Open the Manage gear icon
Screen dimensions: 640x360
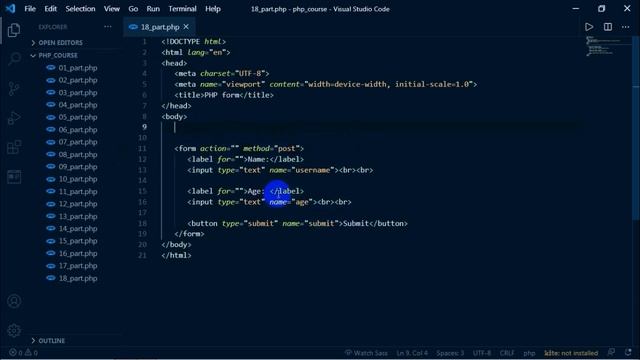coord(14,330)
